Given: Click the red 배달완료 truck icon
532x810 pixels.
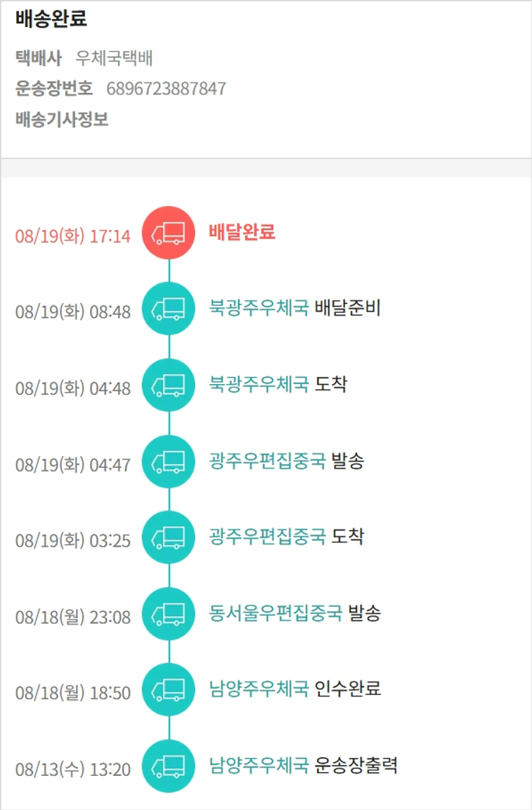Looking at the screenshot, I should [x=169, y=232].
